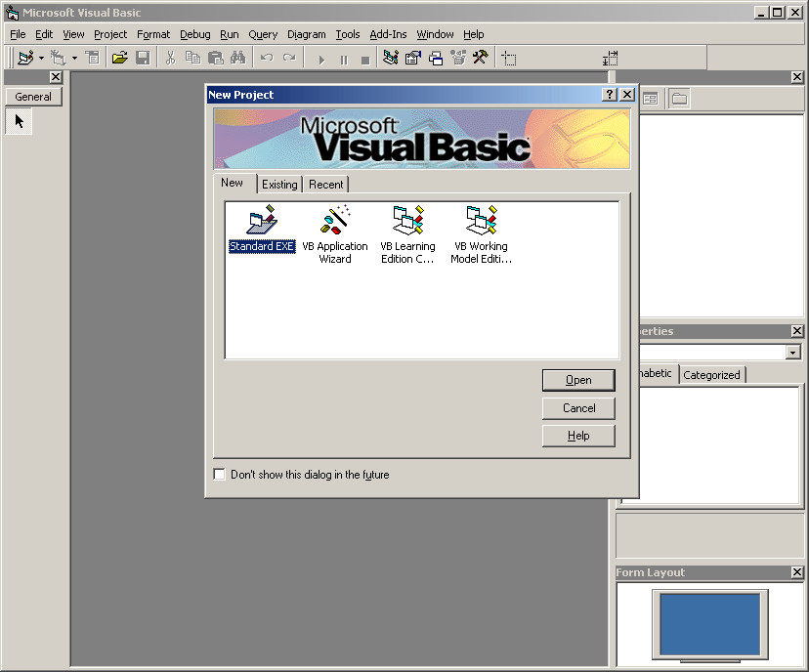This screenshot has height=672, width=809.
Task: Open the Format menu
Action: [153, 34]
